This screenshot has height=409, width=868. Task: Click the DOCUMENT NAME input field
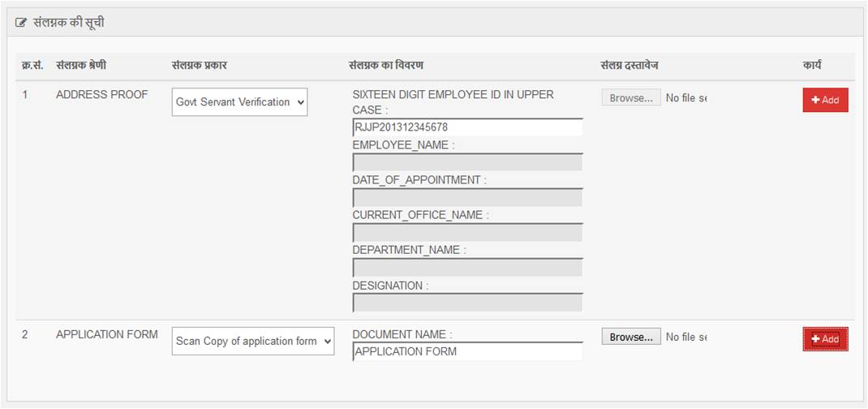(x=467, y=351)
